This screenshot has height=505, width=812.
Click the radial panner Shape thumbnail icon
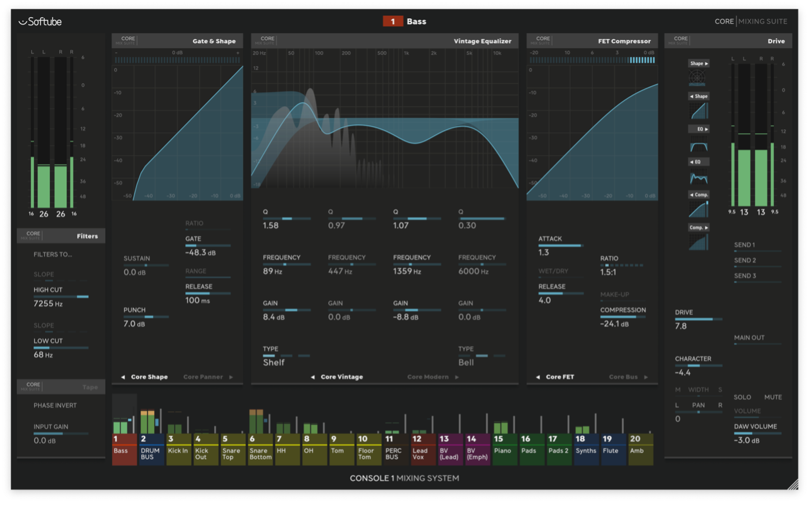[698, 77]
